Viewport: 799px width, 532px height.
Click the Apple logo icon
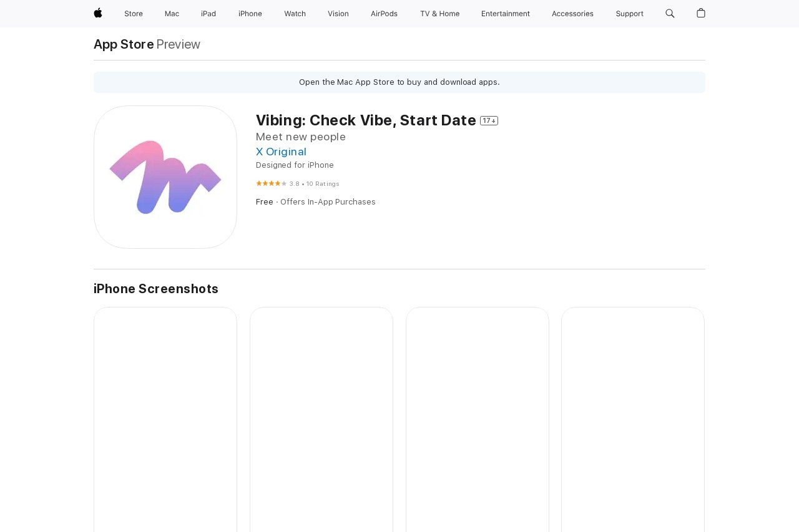(x=98, y=13)
